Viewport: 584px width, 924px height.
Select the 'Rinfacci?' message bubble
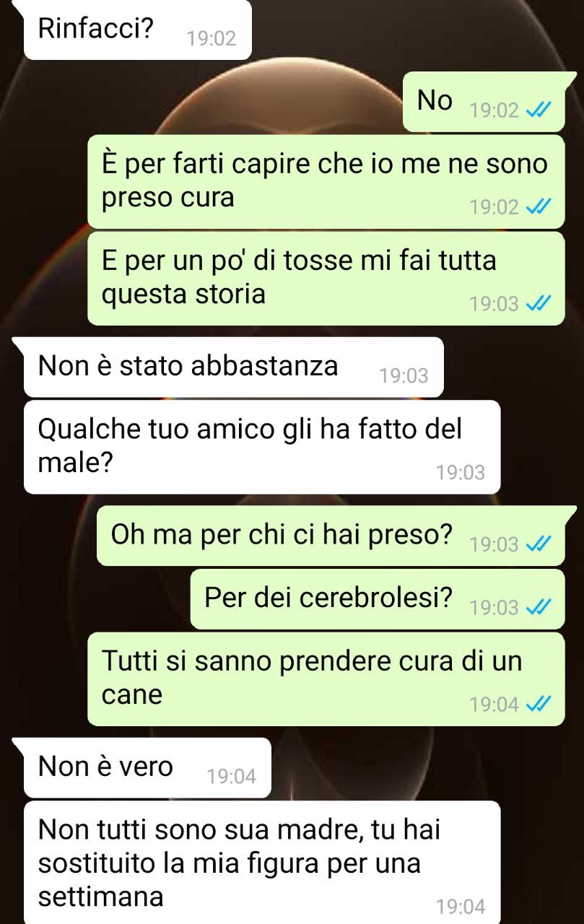(x=137, y=30)
